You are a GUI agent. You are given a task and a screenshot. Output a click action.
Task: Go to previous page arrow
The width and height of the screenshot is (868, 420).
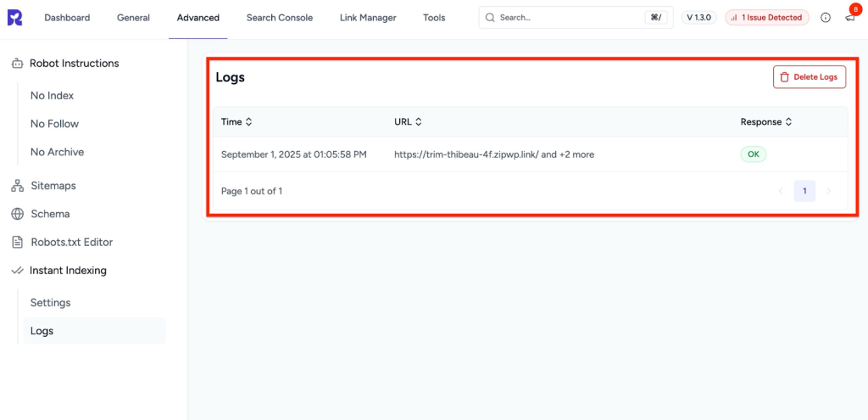click(781, 191)
